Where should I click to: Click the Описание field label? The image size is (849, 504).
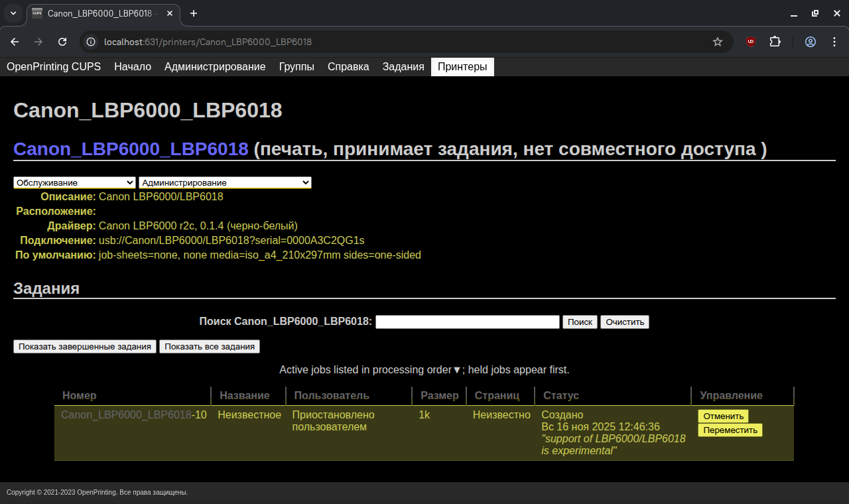[x=68, y=197]
